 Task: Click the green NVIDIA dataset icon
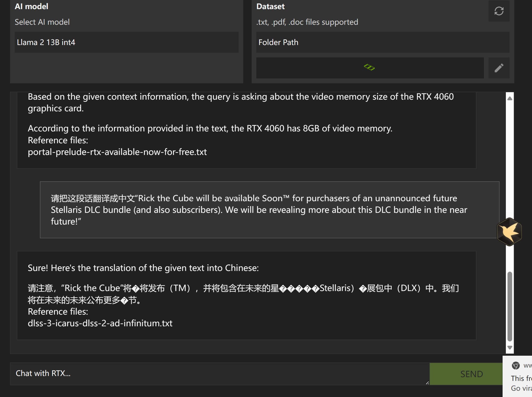point(370,67)
